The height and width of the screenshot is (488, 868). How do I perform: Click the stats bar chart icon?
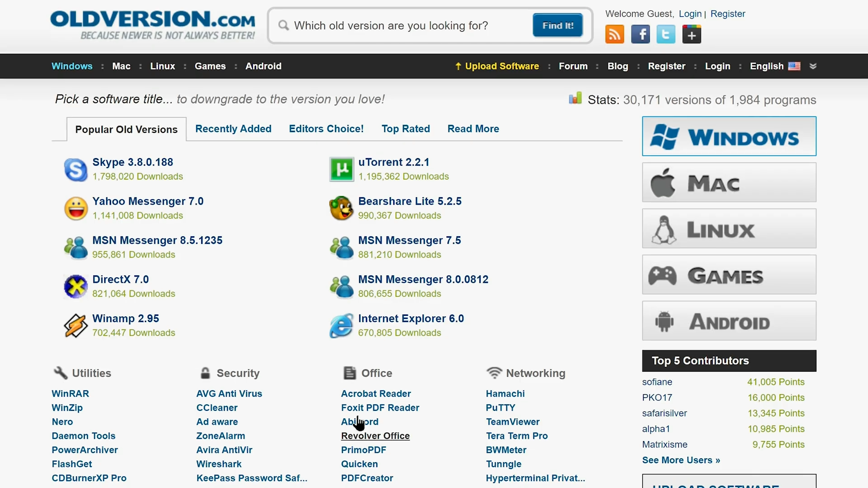(575, 98)
